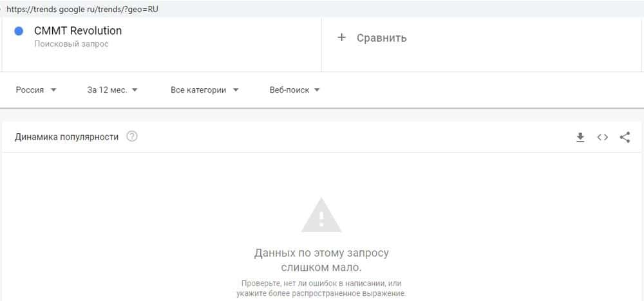The image size is (644, 301).
Task: Click the plus icon beside Сравнить
Action: pos(341,38)
